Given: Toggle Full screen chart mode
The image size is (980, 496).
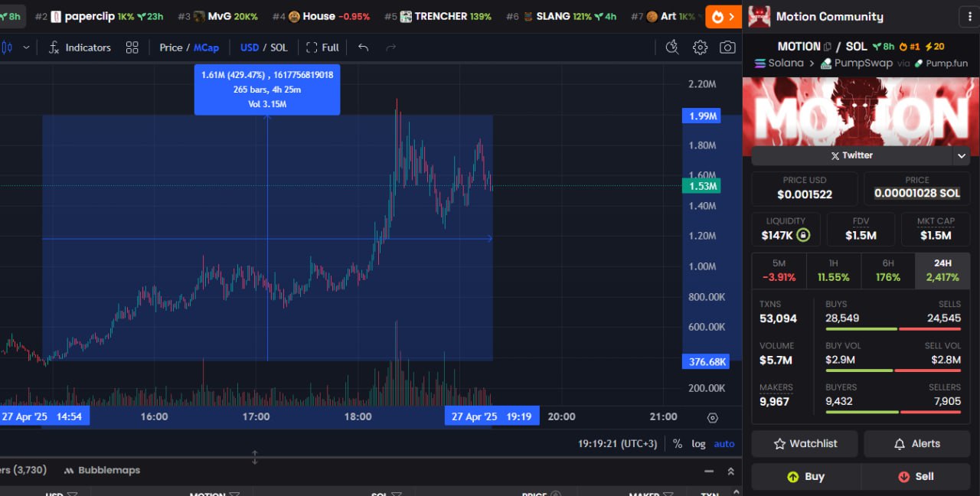Looking at the screenshot, I should pos(322,47).
